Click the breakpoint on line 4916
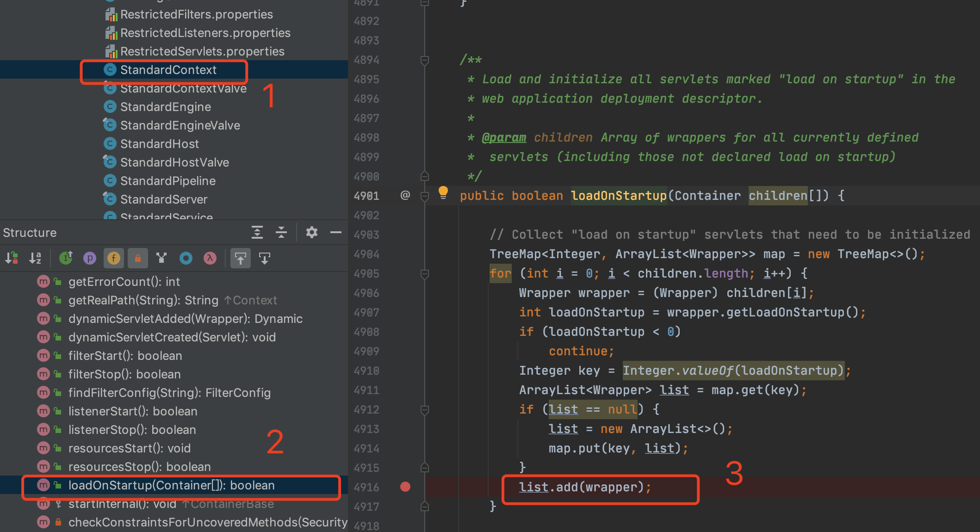980x532 pixels. coord(405,487)
